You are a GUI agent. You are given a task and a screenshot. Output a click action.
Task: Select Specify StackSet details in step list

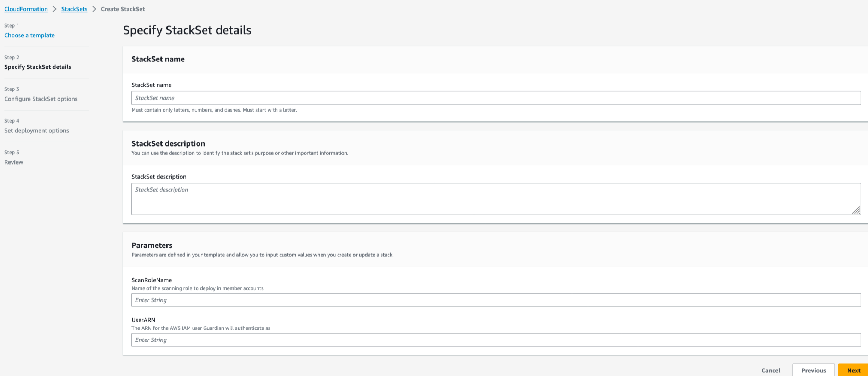tap(37, 67)
